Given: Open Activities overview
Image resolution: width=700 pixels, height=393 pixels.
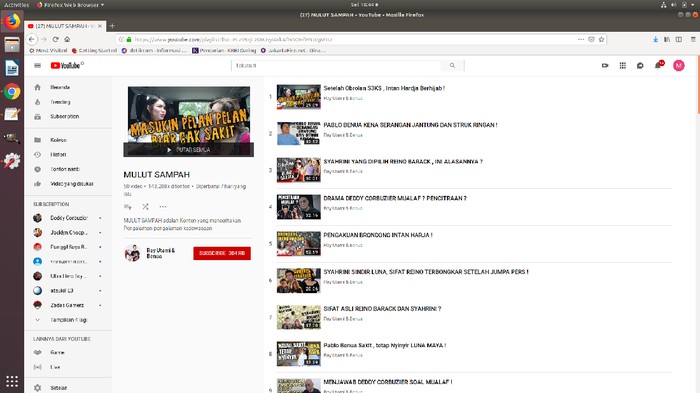Looking at the screenshot, I should pyautogui.click(x=17, y=5).
